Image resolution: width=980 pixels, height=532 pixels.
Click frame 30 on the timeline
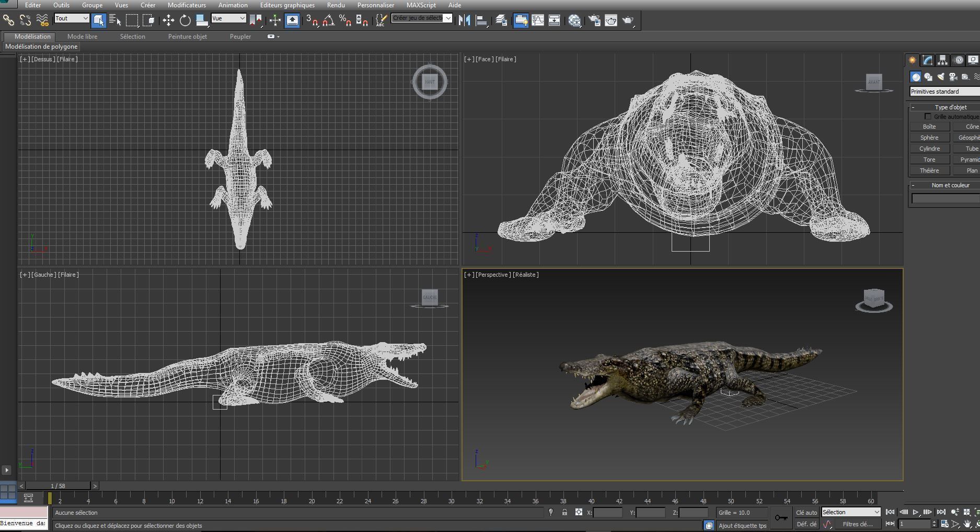point(451,501)
